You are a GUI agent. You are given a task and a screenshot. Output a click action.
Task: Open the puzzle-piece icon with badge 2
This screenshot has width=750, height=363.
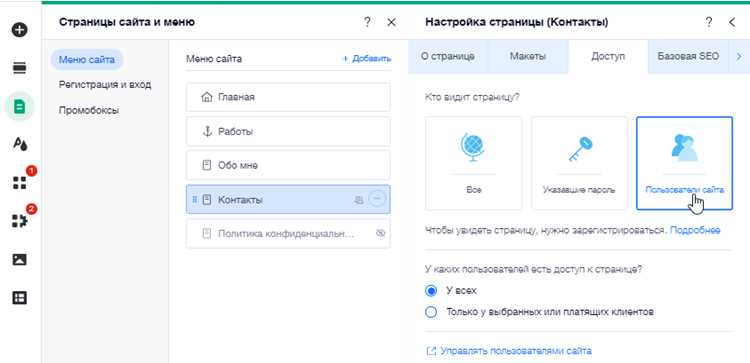coord(20,220)
